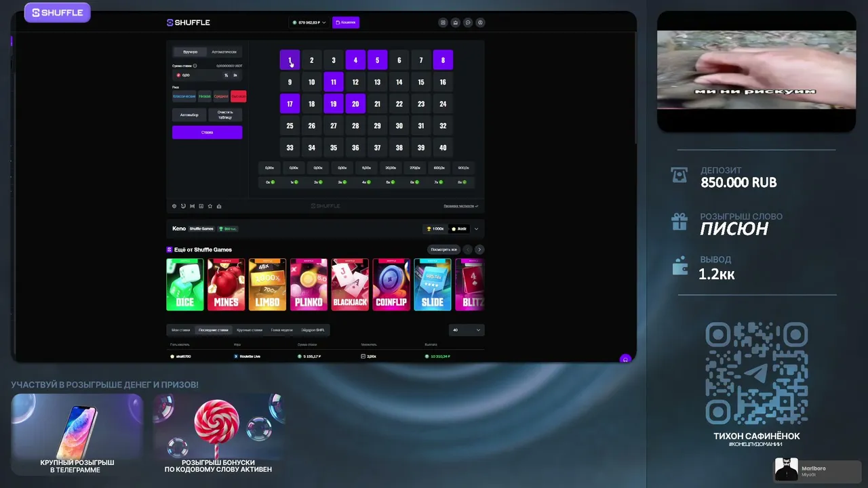The height and width of the screenshot is (488, 868).
Task: Open the Roulette Live game link in bets table
Action: coord(248,356)
